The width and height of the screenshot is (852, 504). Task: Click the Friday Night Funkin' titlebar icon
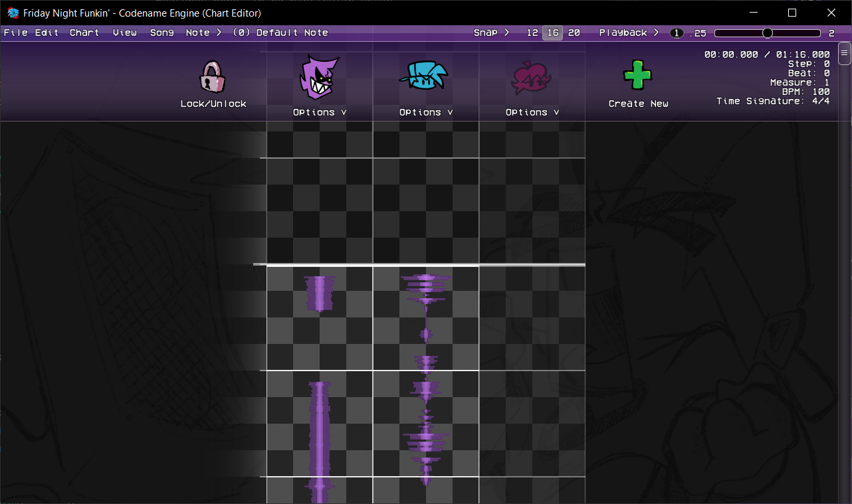click(x=13, y=13)
